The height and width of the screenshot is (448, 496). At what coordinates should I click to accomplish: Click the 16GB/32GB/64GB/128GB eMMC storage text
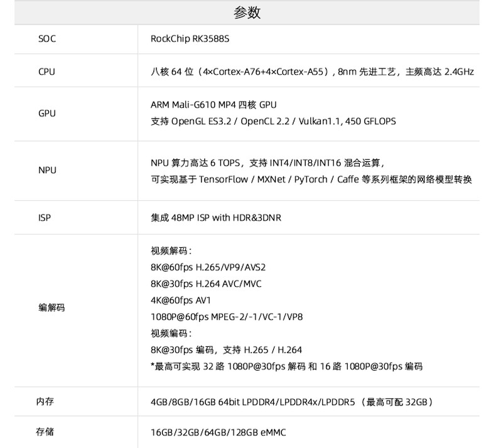click(218, 433)
